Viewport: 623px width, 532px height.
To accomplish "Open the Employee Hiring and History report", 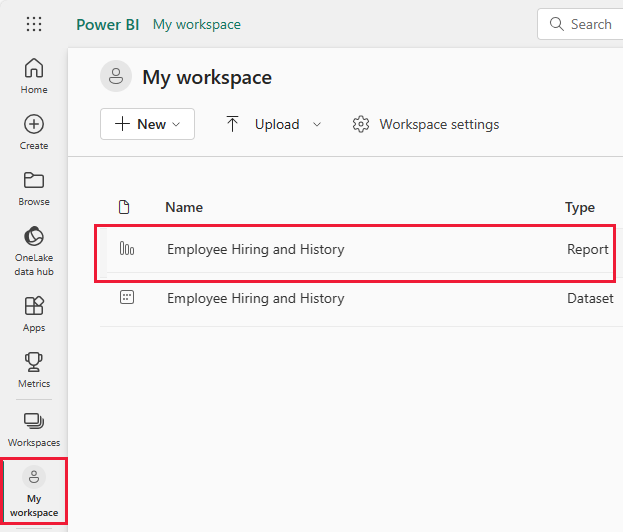I will point(255,250).
